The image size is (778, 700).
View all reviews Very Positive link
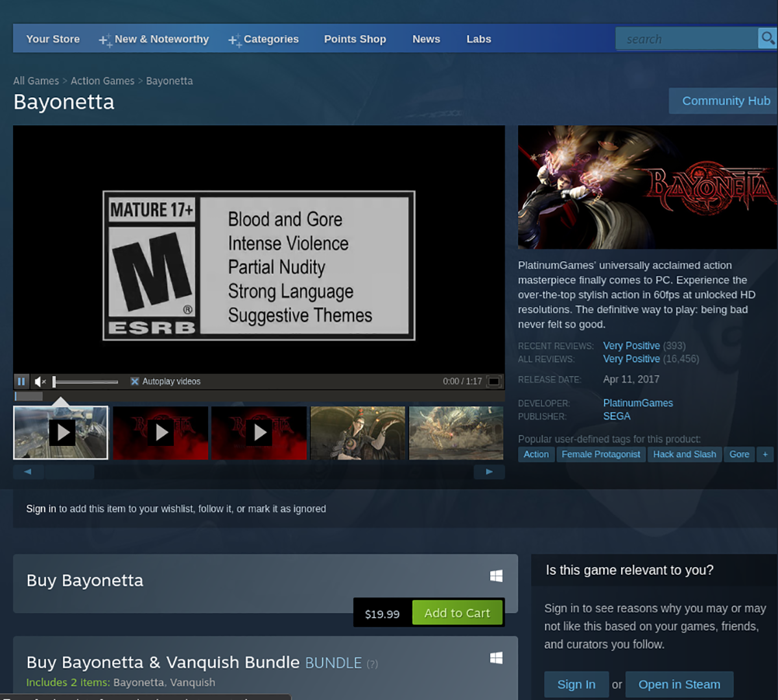point(631,358)
